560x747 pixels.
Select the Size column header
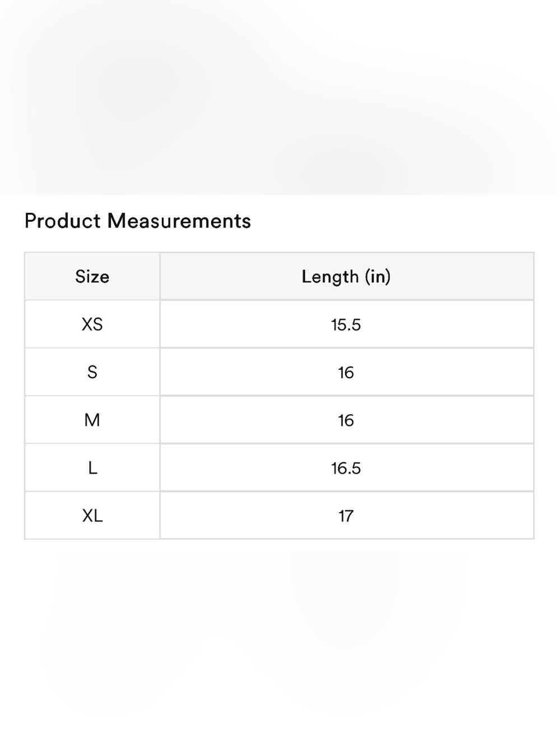[x=92, y=276]
